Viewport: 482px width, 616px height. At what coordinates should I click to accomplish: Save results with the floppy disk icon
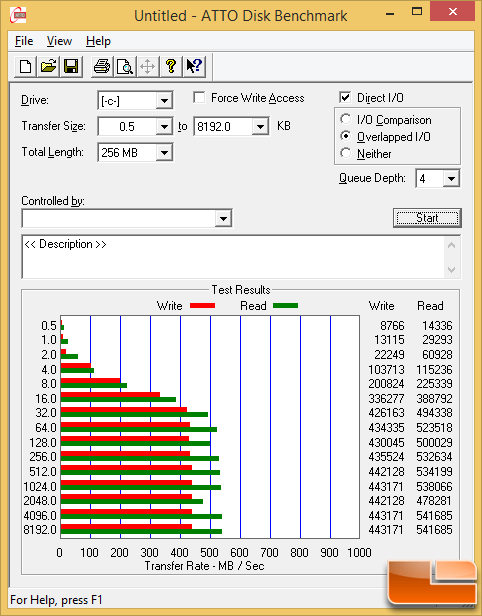71,66
